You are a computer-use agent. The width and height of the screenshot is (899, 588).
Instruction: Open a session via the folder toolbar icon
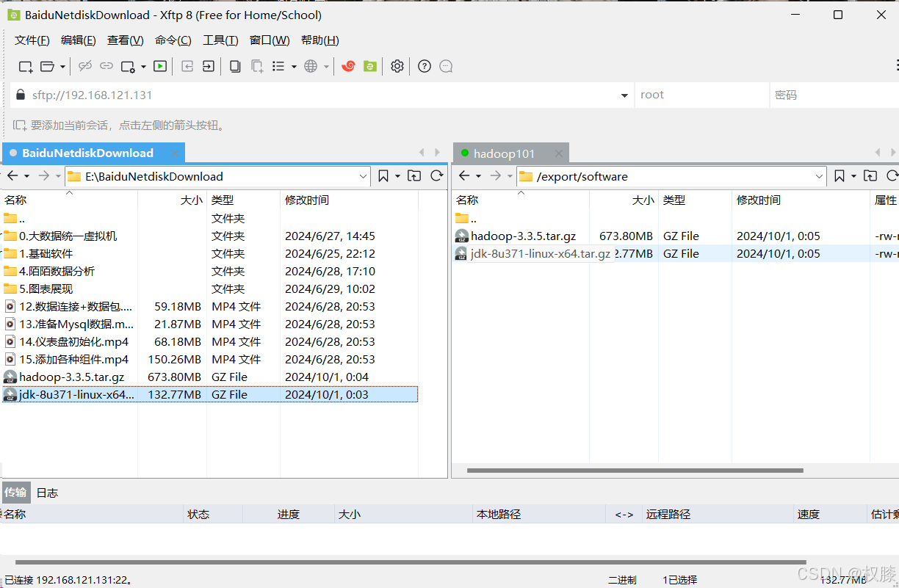pyautogui.click(x=47, y=66)
